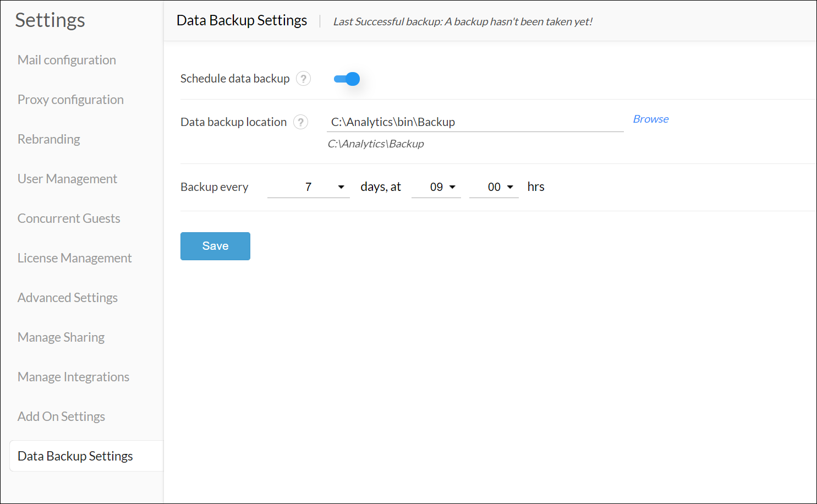Toggle the Schedule data backup switch
The image size is (817, 504).
click(347, 79)
